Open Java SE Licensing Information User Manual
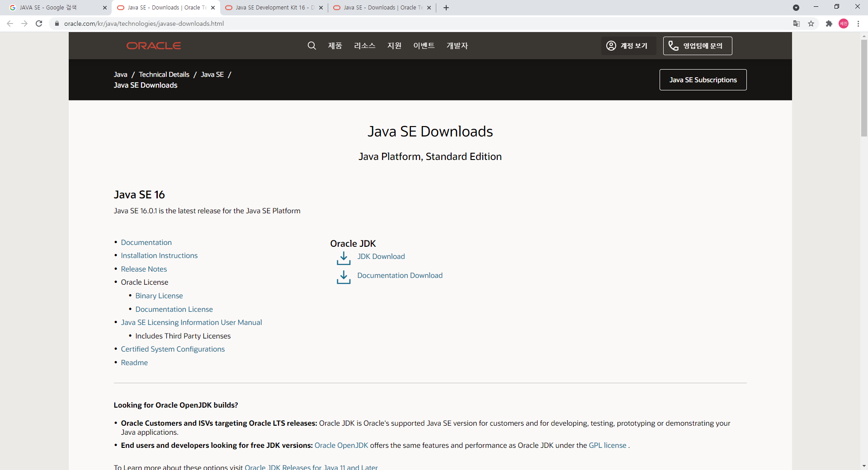The height and width of the screenshot is (470, 868). pos(191,323)
